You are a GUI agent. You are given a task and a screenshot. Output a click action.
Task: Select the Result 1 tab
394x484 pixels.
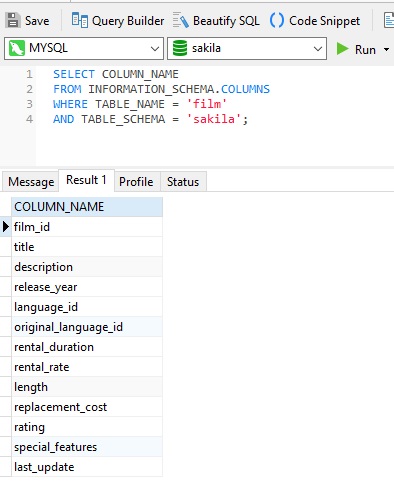(86, 180)
